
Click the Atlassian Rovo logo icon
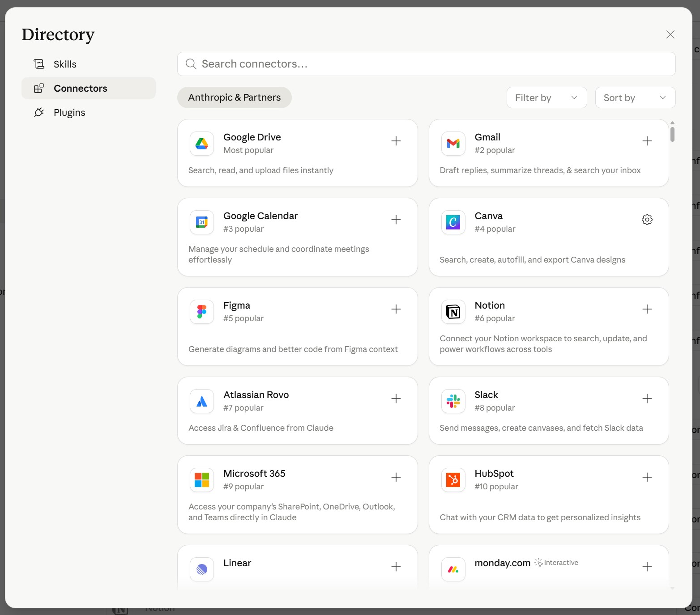(202, 401)
